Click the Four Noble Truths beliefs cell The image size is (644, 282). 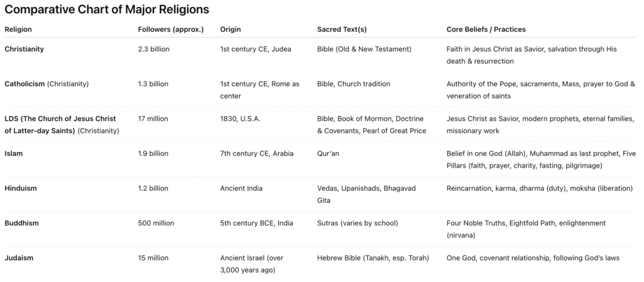(526, 229)
